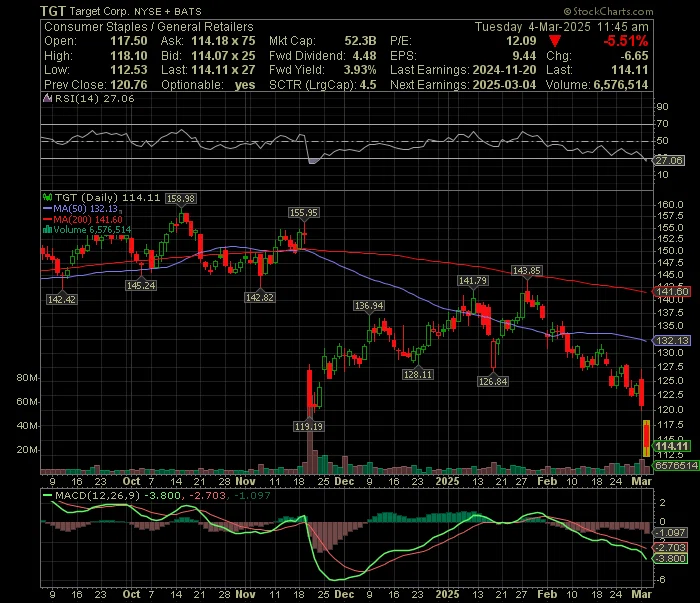This screenshot has height=603, width=700.
Task: Click the Volume legend bar icon
Action: [x=47, y=230]
